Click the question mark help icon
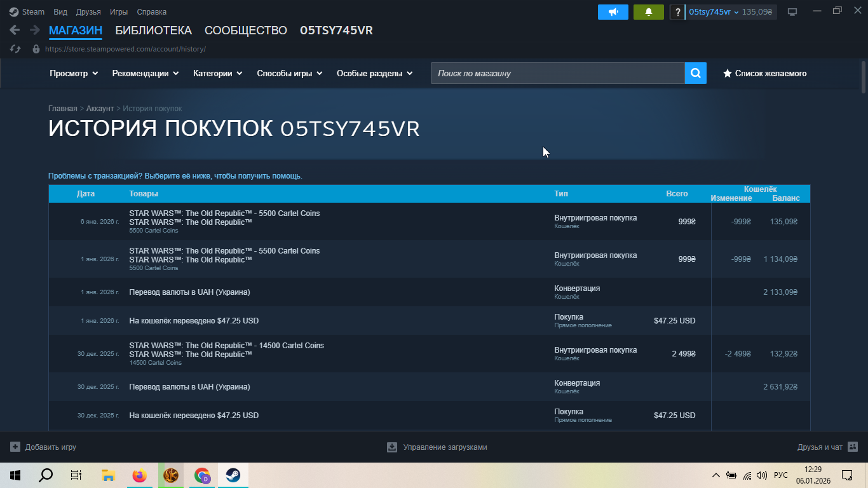 [677, 12]
